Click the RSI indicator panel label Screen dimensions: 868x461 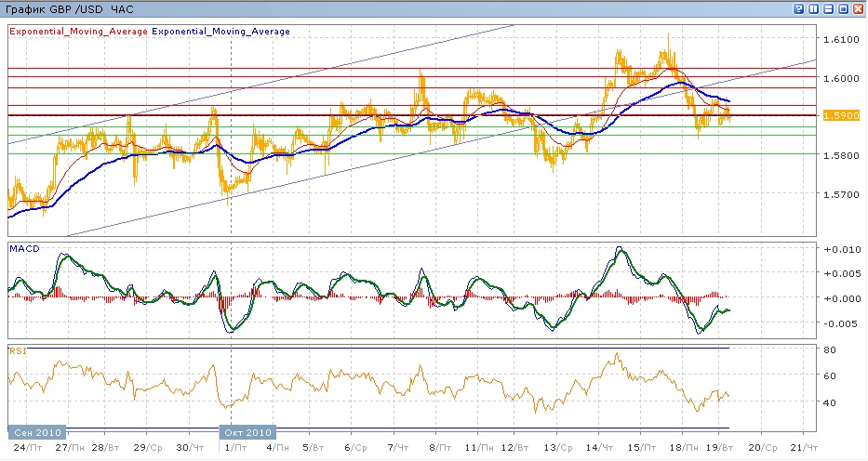coord(17,350)
